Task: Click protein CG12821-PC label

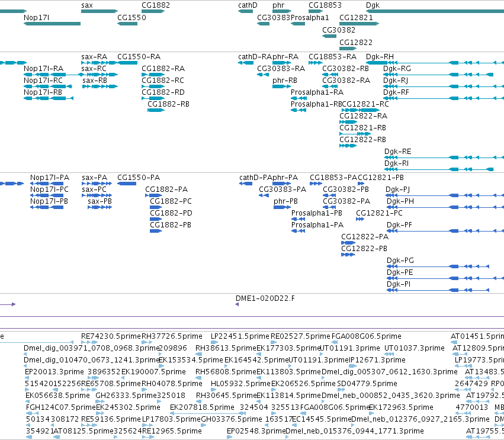Action: pyautogui.click(x=379, y=213)
